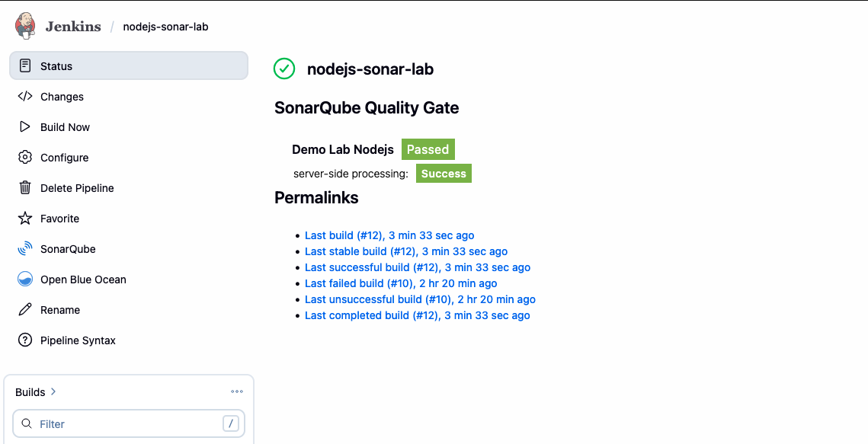The width and height of the screenshot is (868, 444).
Task: Click the Changes code-bracket icon
Action: click(x=25, y=97)
